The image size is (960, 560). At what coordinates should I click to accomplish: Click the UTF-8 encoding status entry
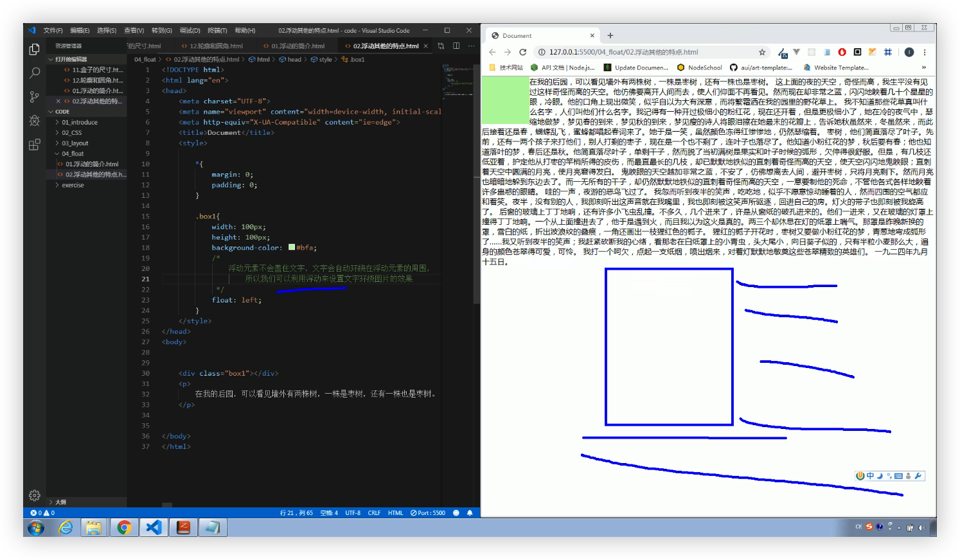tap(353, 512)
